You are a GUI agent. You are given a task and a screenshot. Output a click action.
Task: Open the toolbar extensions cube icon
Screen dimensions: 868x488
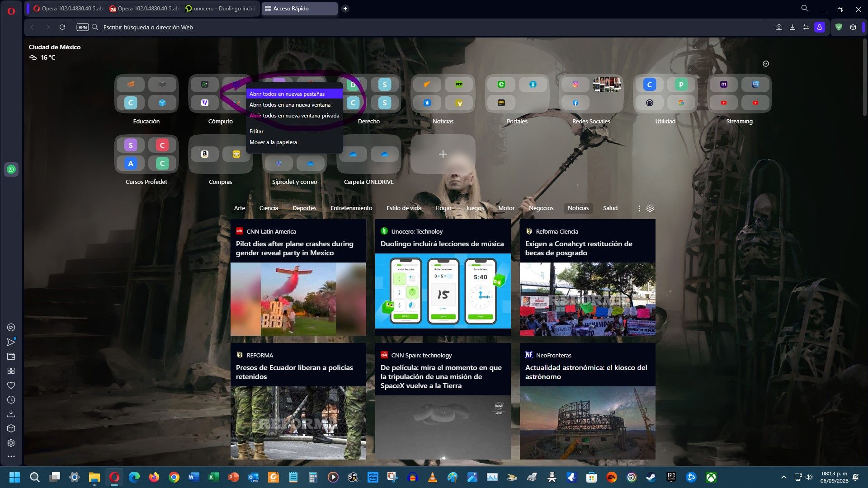(x=853, y=27)
